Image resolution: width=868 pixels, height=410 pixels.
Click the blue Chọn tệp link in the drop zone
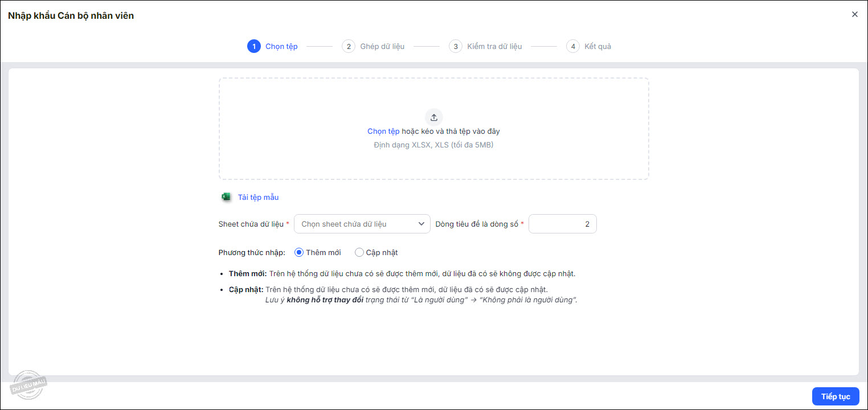pyautogui.click(x=383, y=131)
